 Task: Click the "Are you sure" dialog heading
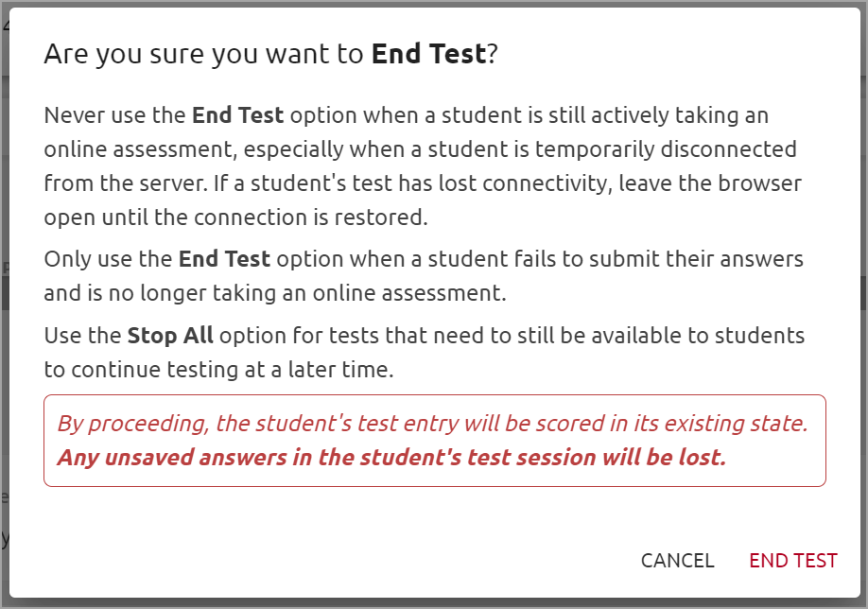(270, 55)
